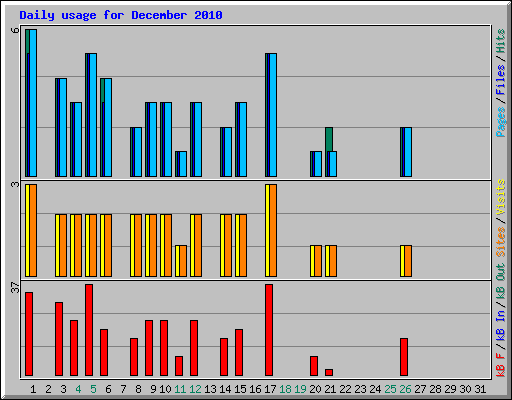Screen dimensions: 512x400
Task: Click green weekend day label "26"
Action: [x=405, y=389]
